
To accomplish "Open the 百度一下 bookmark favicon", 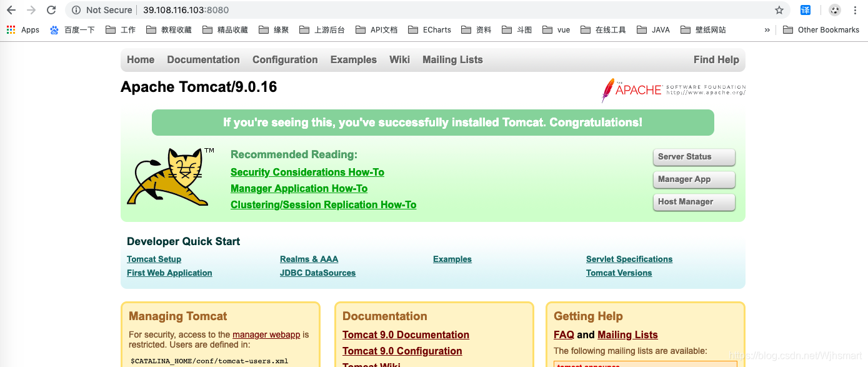I will 54,29.
